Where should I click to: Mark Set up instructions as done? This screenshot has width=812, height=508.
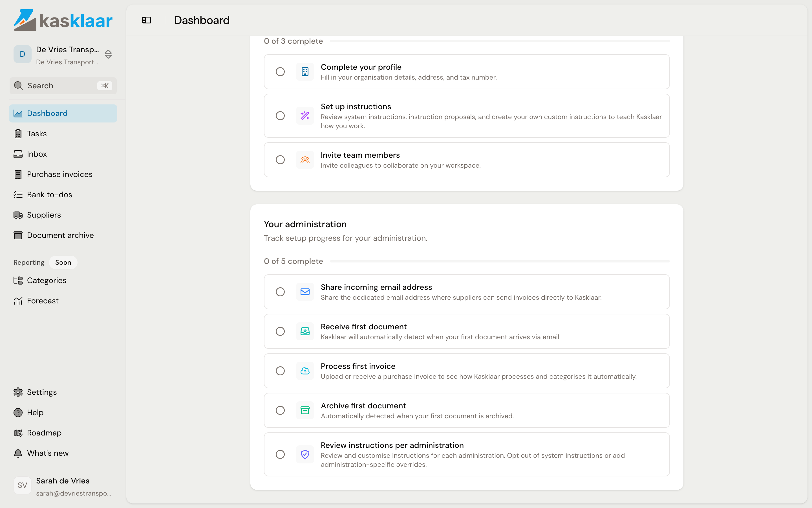click(x=280, y=116)
